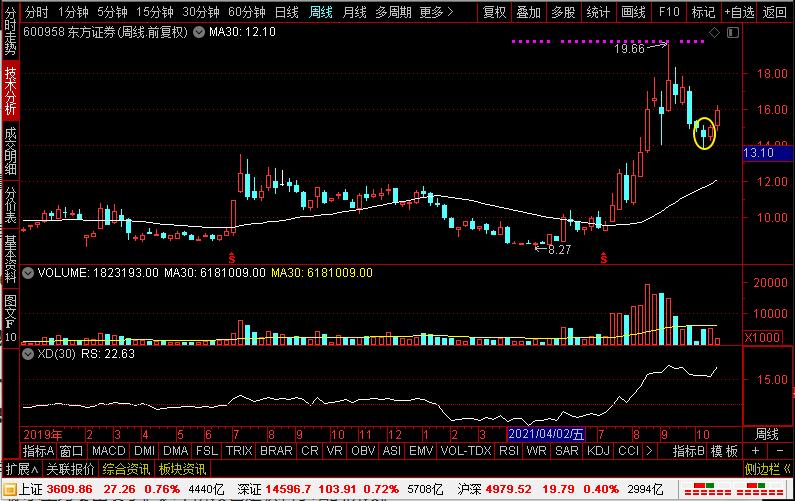The width and height of the screenshot is (795, 501).
Task: Open the 画线 drawing tool
Action: pos(633,12)
